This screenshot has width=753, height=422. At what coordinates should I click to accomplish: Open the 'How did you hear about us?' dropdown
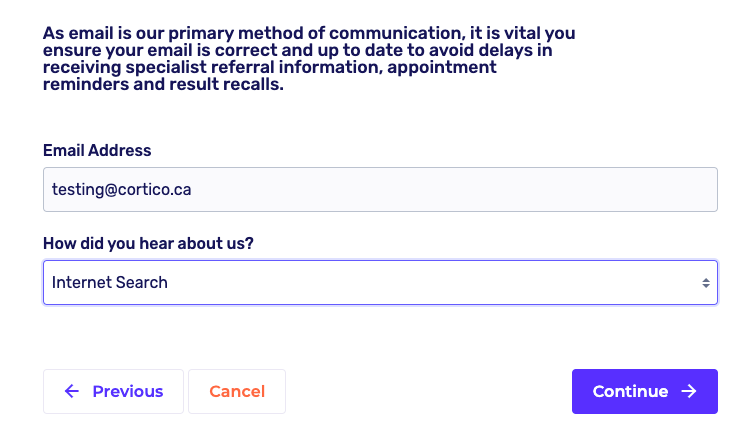click(380, 283)
